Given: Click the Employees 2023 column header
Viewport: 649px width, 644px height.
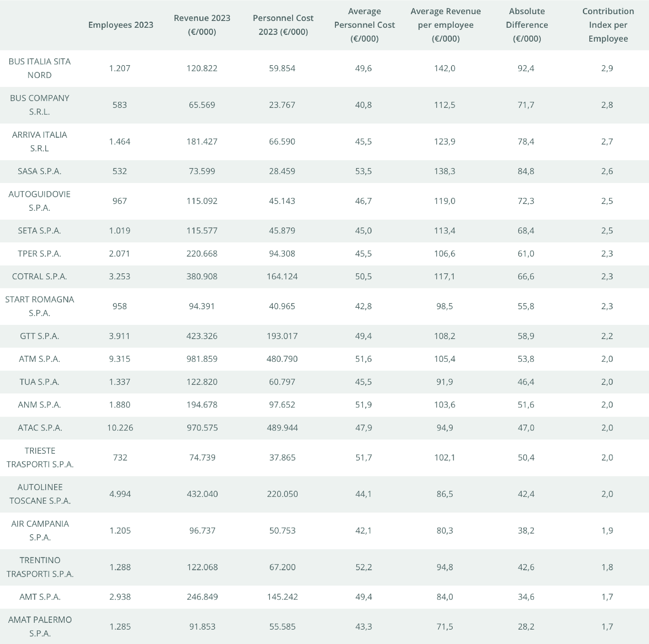Looking at the screenshot, I should coord(121,25).
